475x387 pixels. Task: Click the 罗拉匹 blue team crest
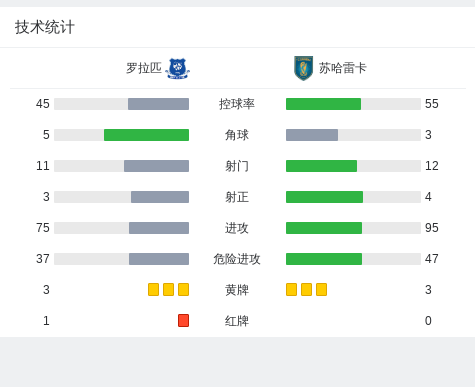[x=177, y=68]
